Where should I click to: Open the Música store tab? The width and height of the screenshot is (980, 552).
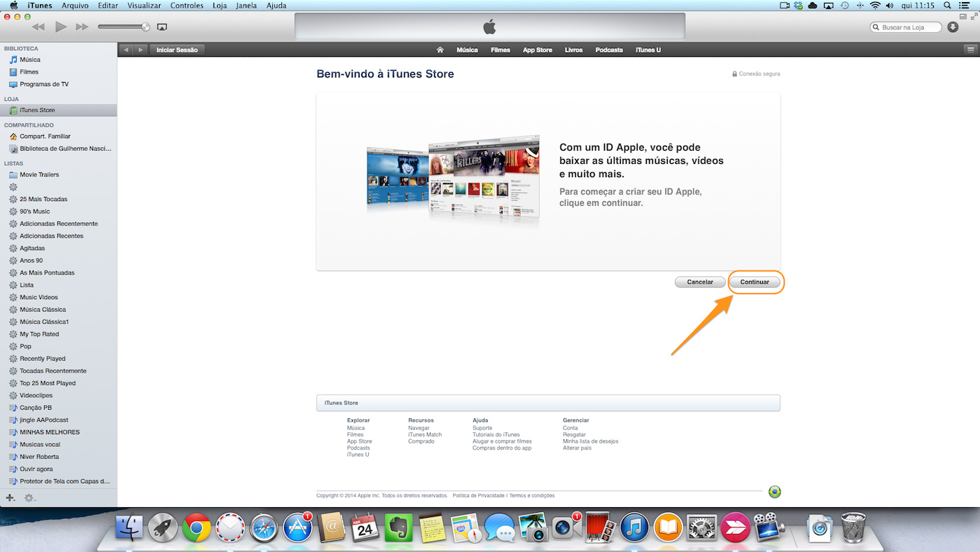tap(467, 50)
